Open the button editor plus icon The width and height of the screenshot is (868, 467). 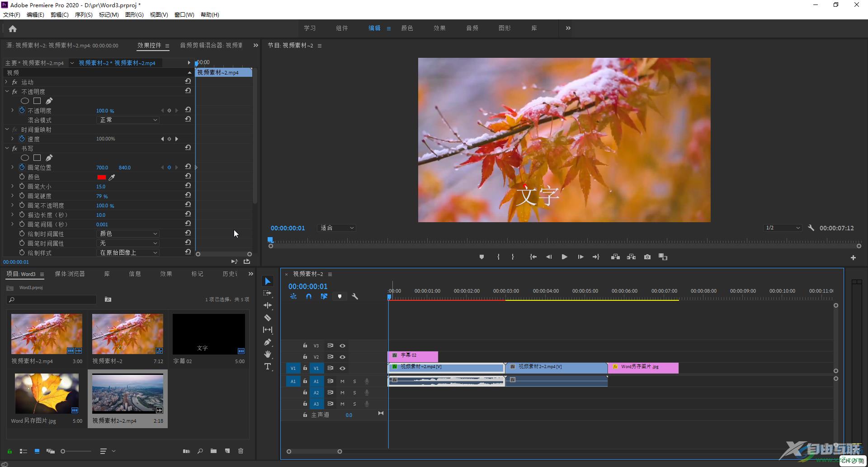coord(853,258)
